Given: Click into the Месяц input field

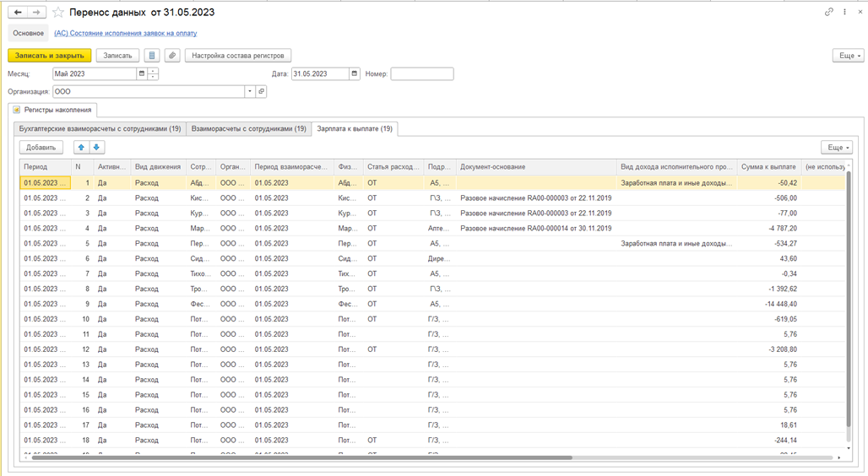Looking at the screenshot, I should click(94, 73).
